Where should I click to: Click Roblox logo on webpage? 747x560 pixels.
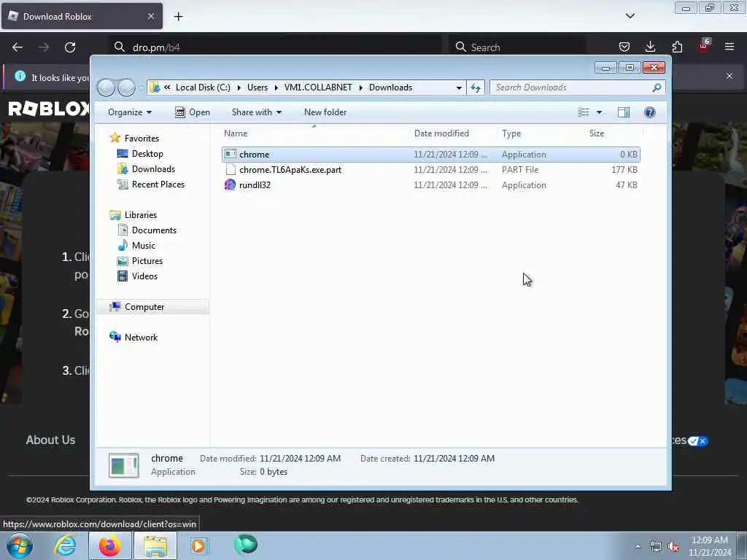[49, 109]
